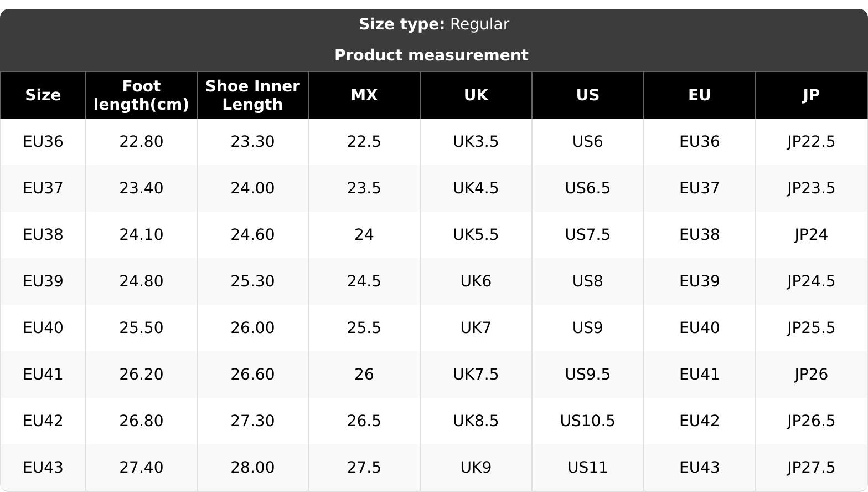Click the JP24.5 cell
This screenshot has height=492, width=868.
(812, 281)
